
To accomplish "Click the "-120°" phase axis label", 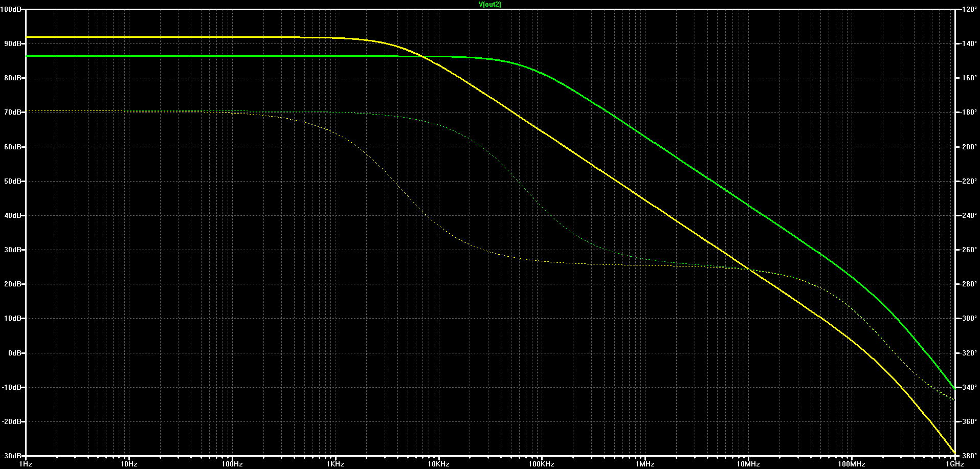I will pos(968,9).
